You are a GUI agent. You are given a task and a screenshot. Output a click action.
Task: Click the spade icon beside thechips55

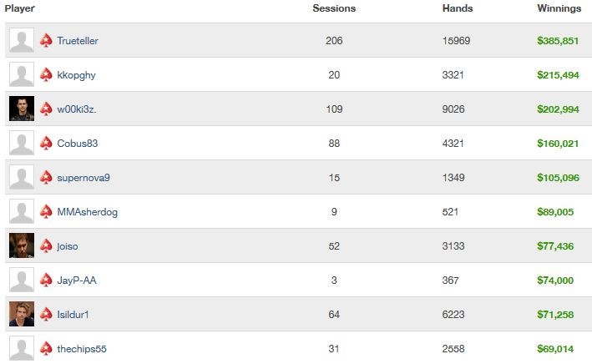46,348
